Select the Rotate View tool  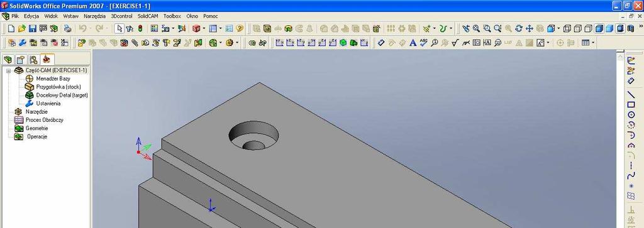click(x=519, y=28)
